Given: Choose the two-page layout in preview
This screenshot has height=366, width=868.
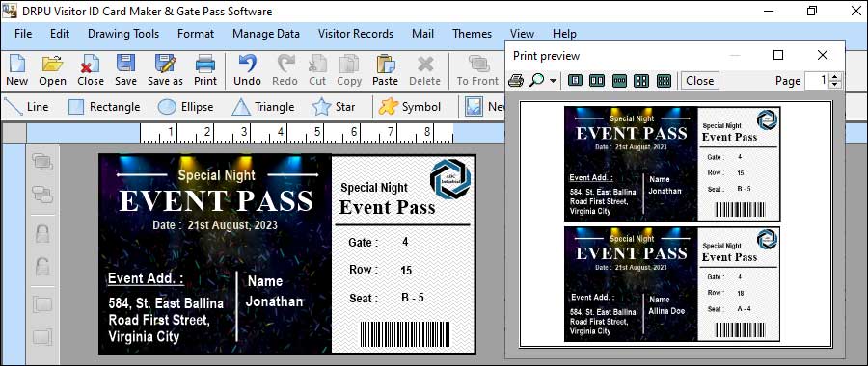Looking at the screenshot, I should coord(597,81).
